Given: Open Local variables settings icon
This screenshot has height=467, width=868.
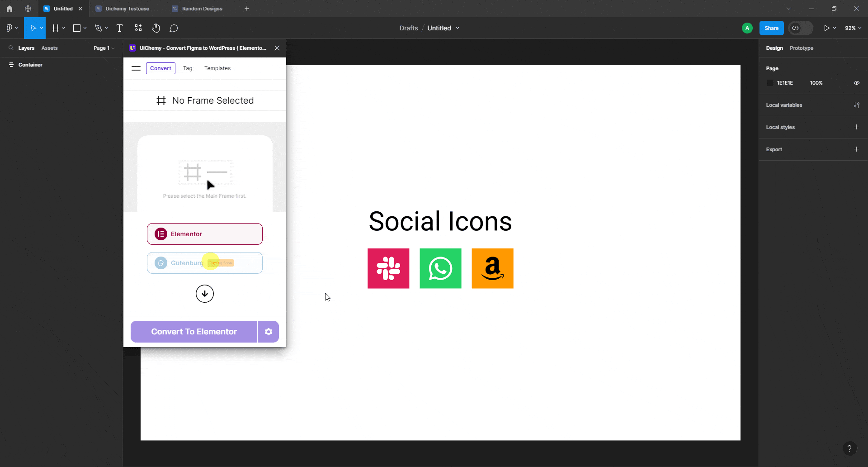Looking at the screenshot, I should (856, 105).
